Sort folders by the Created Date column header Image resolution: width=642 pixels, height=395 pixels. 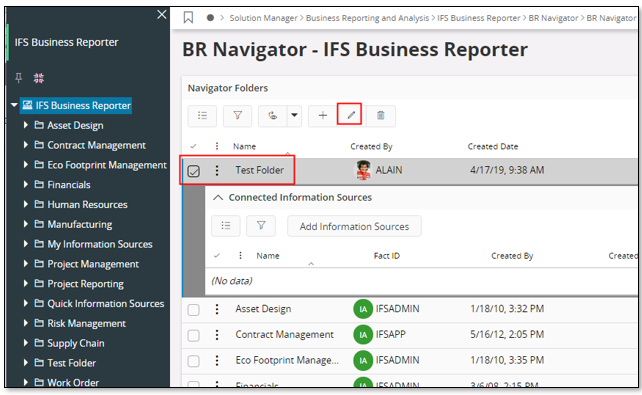pos(493,147)
